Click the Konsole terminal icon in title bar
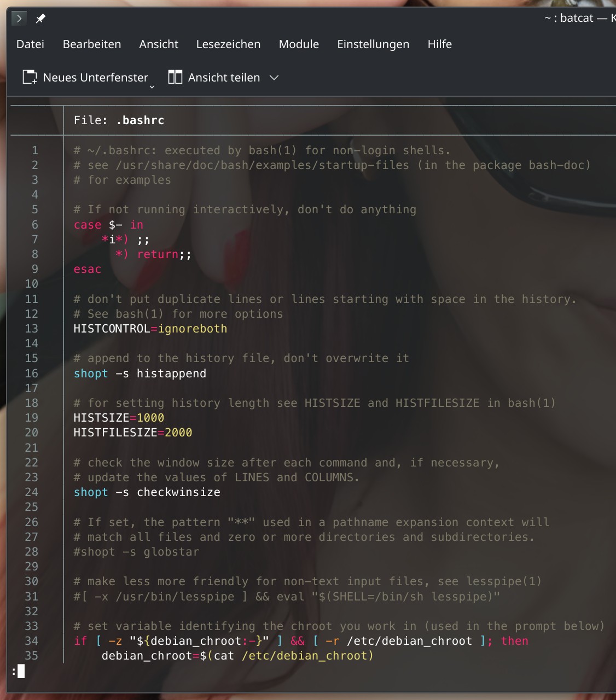The image size is (616, 700). 19,19
